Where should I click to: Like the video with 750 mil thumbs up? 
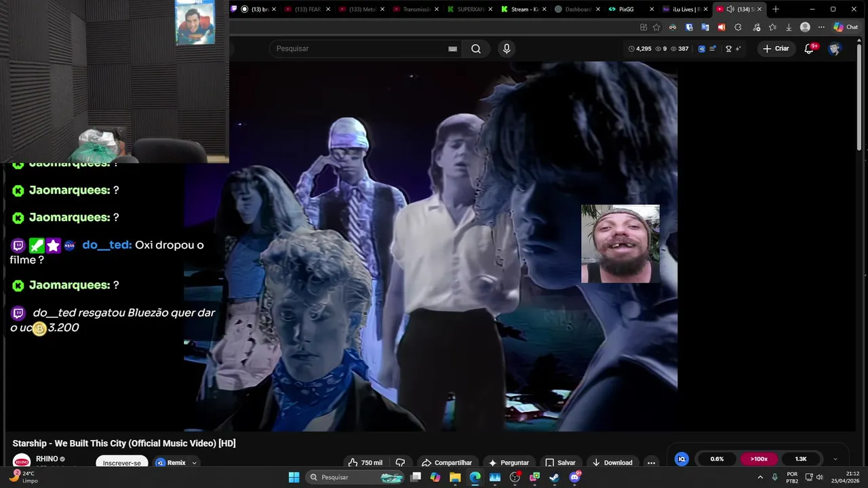pyautogui.click(x=366, y=462)
